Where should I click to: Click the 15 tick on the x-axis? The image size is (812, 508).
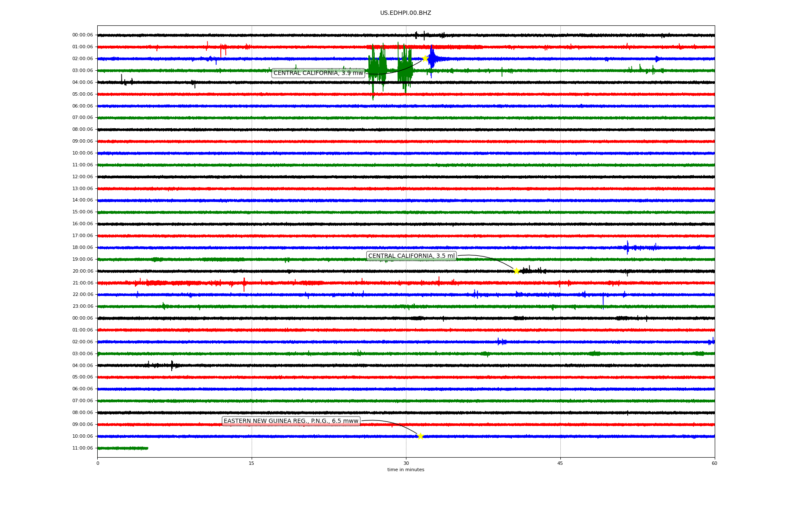tap(252, 463)
